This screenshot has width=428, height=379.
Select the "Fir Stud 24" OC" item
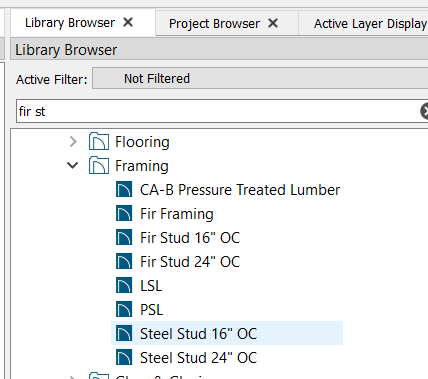tap(190, 262)
